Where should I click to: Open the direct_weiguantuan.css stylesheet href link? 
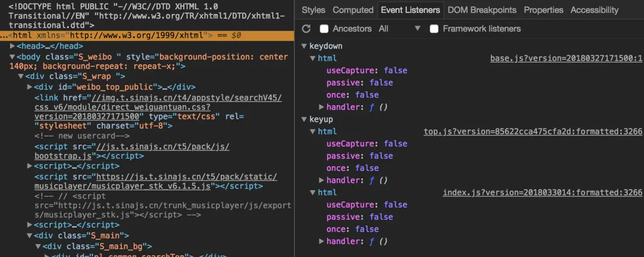[x=158, y=107]
